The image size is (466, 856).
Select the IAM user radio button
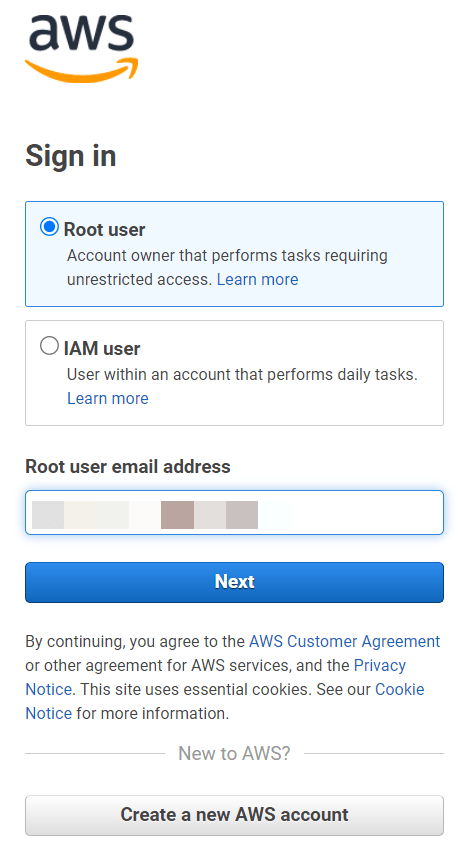49,346
